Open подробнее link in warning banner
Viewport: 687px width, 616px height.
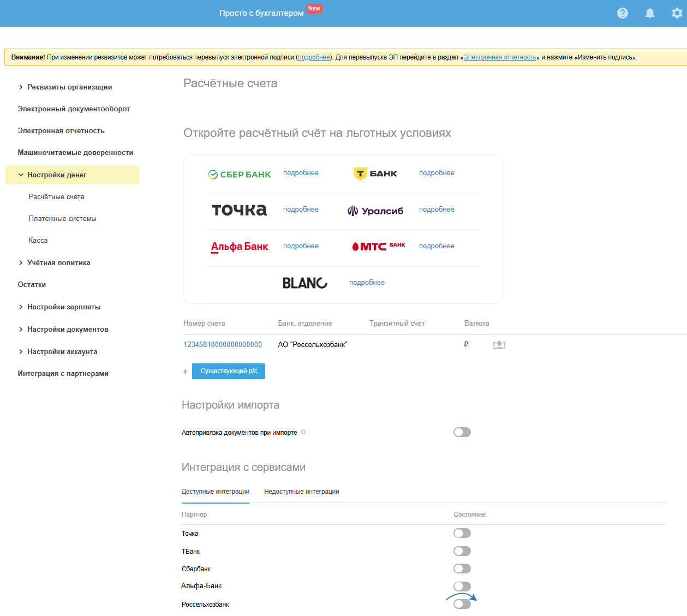pyautogui.click(x=314, y=57)
